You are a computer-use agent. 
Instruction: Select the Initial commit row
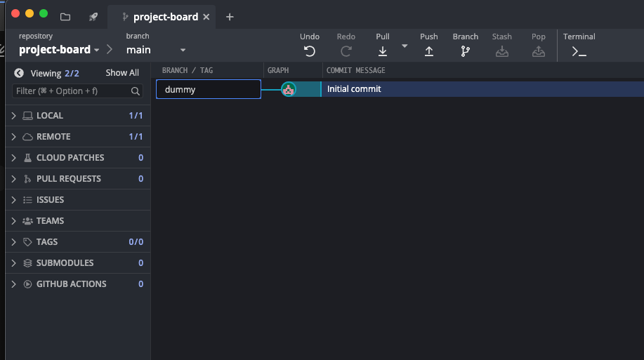(x=482, y=89)
